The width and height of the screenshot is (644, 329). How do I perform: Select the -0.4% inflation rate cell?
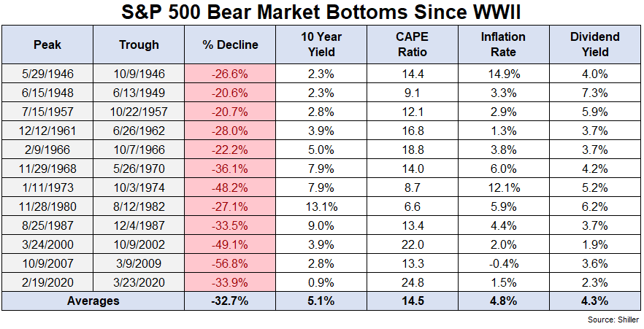click(x=504, y=263)
